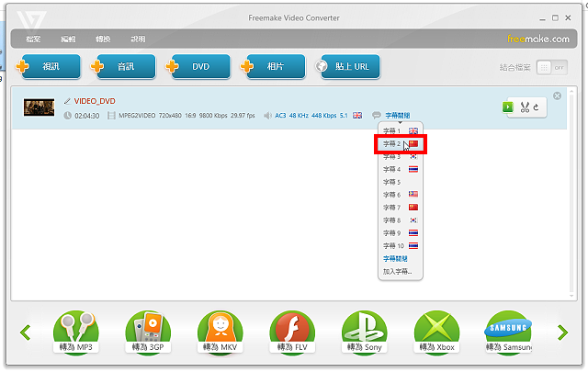Choose 字幕關閉 in the subtitle list
The image size is (588, 372).
coord(395,258)
